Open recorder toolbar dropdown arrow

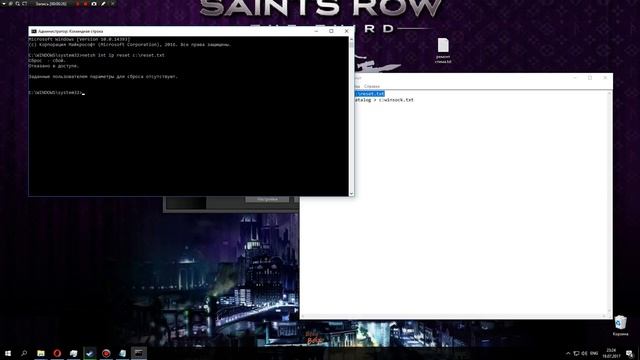click(4, 4)
